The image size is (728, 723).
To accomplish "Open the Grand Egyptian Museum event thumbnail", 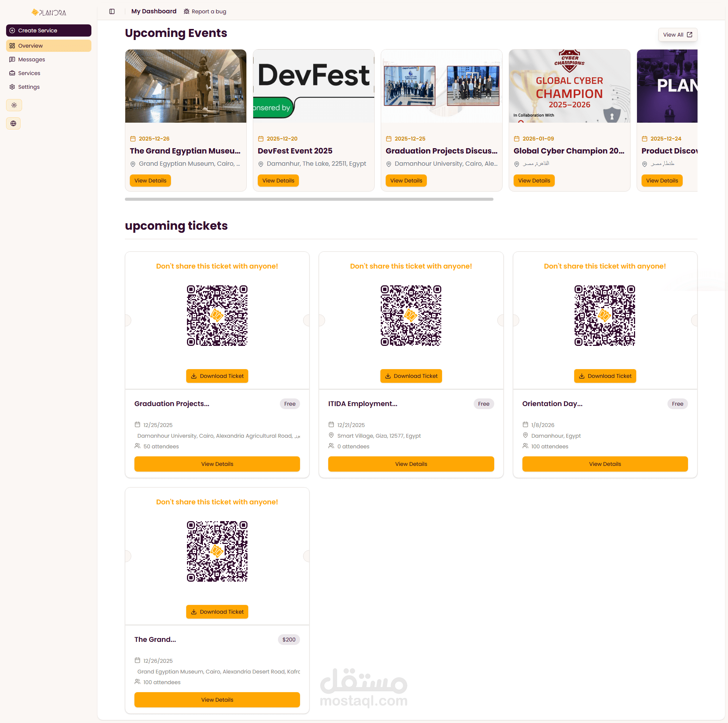I will coord(186,86).
